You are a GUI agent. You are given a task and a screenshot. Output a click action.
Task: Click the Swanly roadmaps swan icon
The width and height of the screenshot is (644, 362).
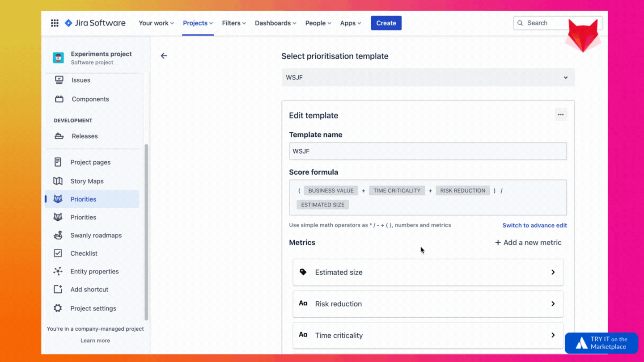[x=58, y=235]
